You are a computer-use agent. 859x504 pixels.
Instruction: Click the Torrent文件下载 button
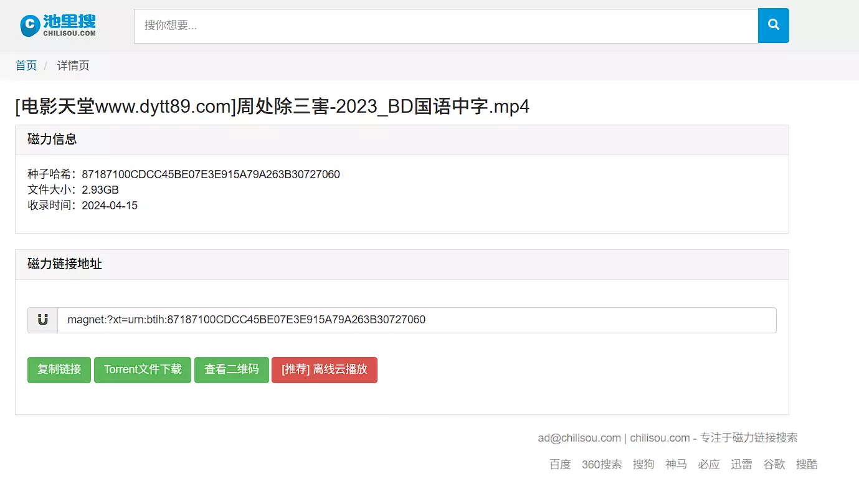[143, 370]
